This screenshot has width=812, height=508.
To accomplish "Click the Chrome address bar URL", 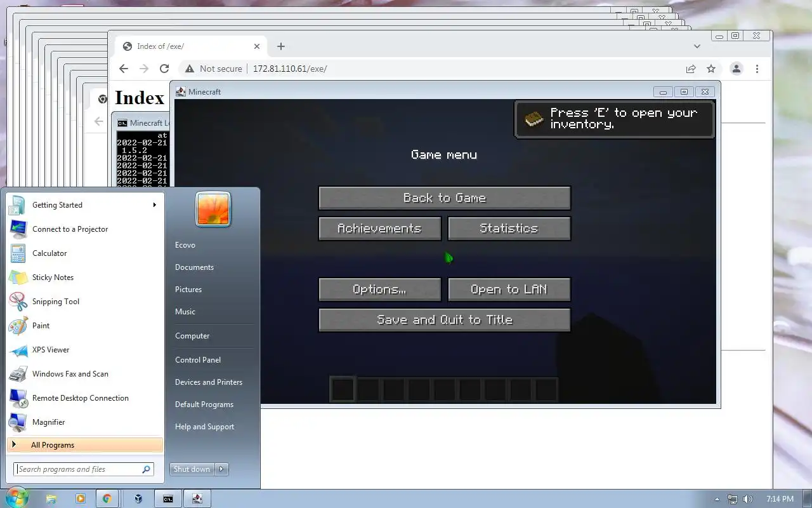I will click(x=290, y=69).
